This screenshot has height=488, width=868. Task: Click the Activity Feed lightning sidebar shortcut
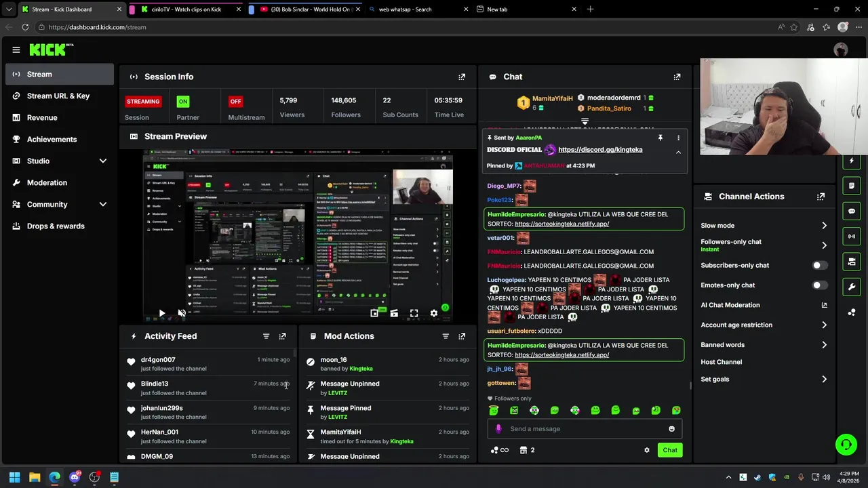tap(852, 161)
